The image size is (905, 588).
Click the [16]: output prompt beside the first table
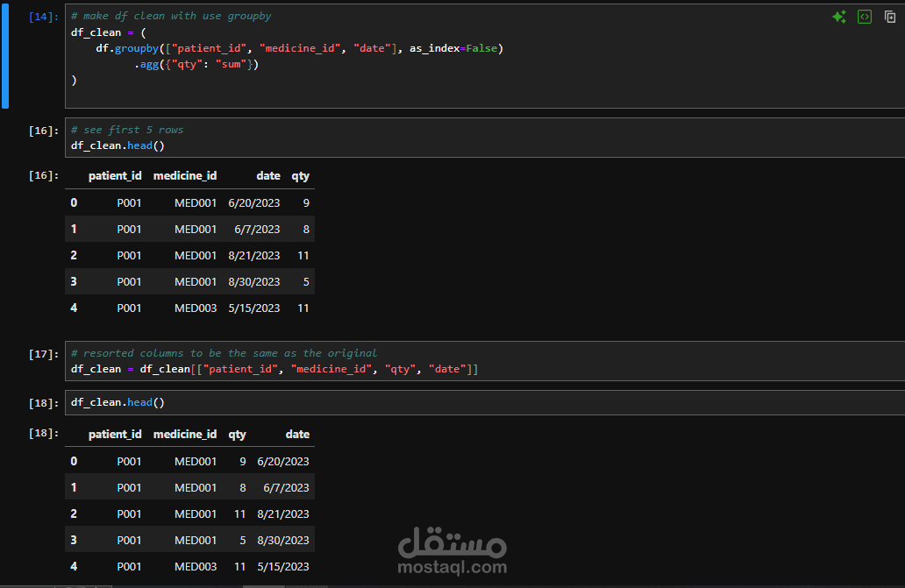(x=44, y=175)
